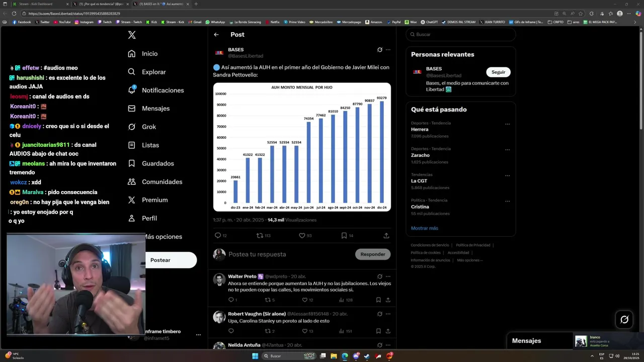Open Mensajes in the sidebar

[149, 109]
